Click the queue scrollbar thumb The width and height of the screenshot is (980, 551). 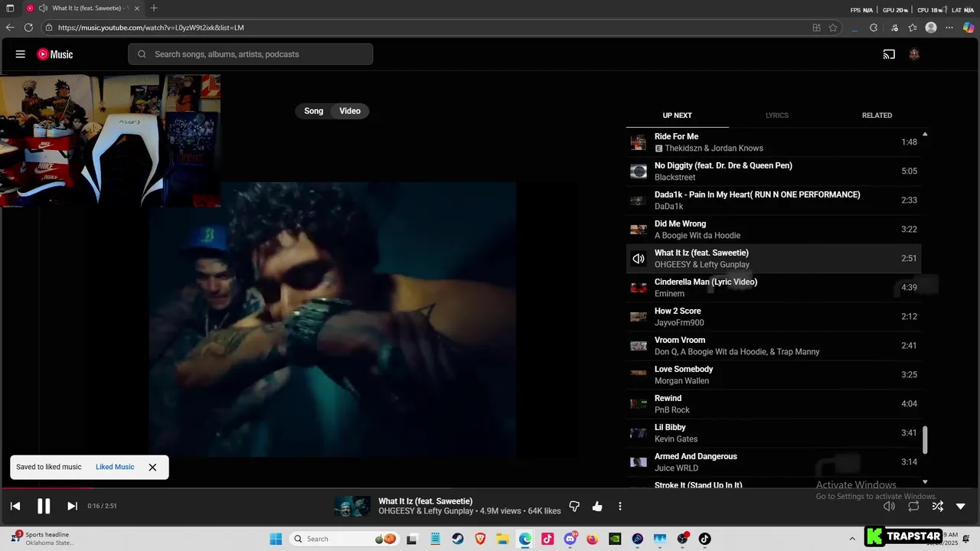(925, 439)
